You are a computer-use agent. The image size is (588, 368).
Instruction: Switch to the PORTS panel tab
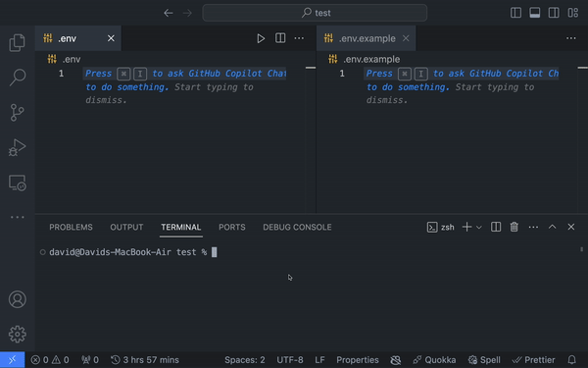pos(232,228)
